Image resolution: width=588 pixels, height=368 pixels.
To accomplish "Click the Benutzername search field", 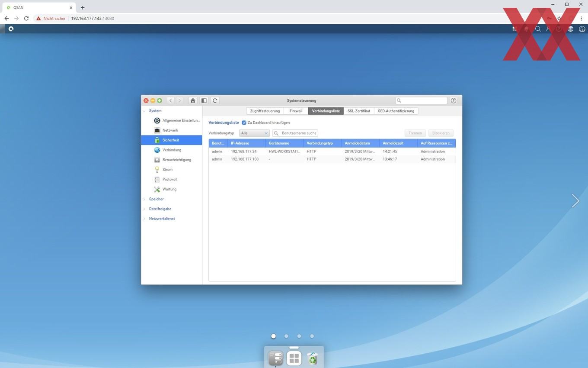I will coord(295,133).
